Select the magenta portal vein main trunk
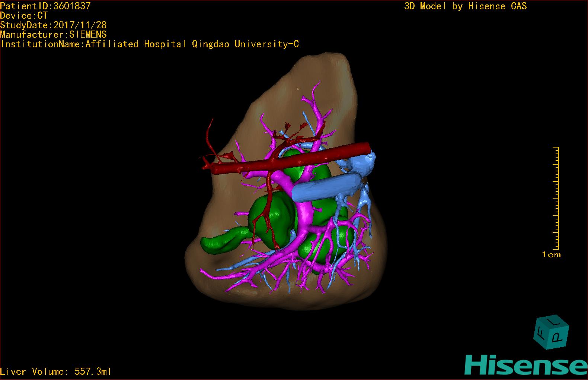 [306, 211]
